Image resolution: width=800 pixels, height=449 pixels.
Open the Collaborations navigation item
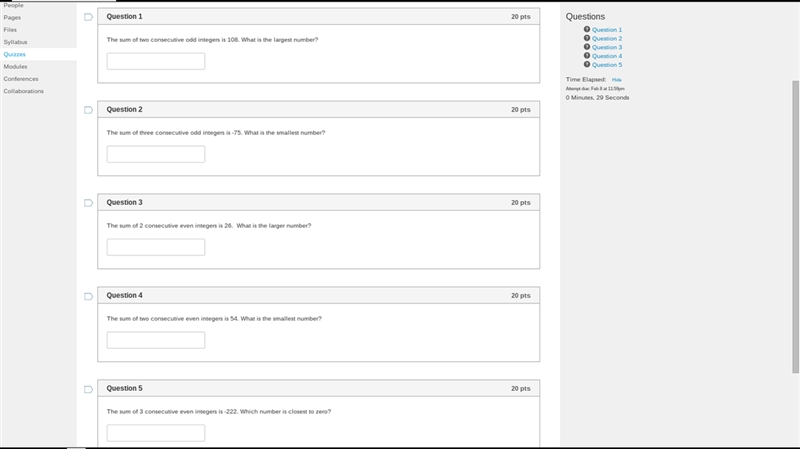point(23,91)
